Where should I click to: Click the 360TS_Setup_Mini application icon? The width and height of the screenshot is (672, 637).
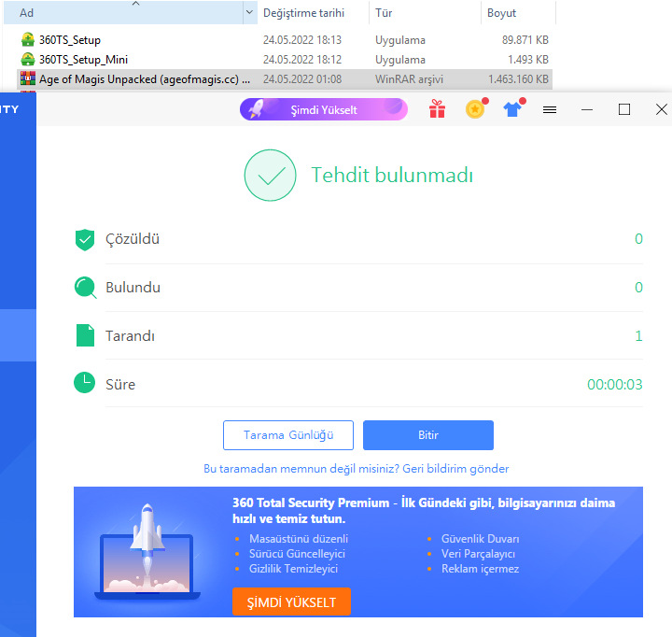tap(27, 59)
